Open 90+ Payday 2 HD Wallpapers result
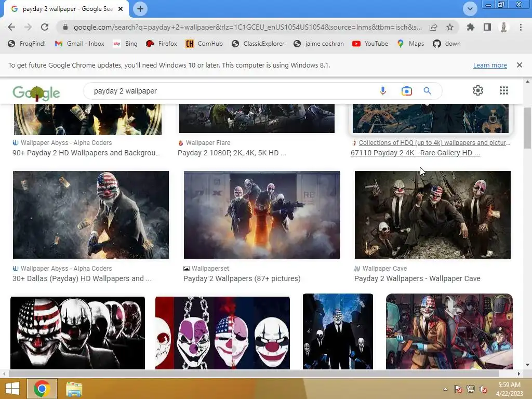Image resolution: width=532 pixels, height=399 pixels. (x=86, y=153)
